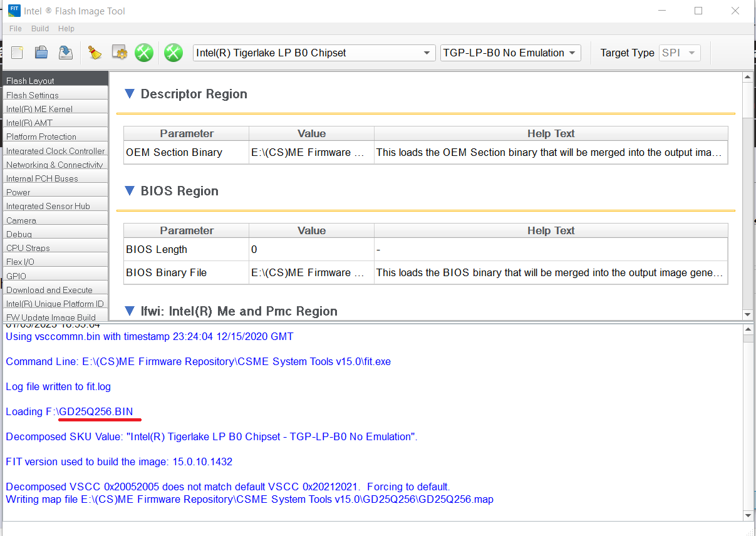Screen dimensions: 756x536
Task: Select the Intel(R) AMT tab
Action: 54,121
